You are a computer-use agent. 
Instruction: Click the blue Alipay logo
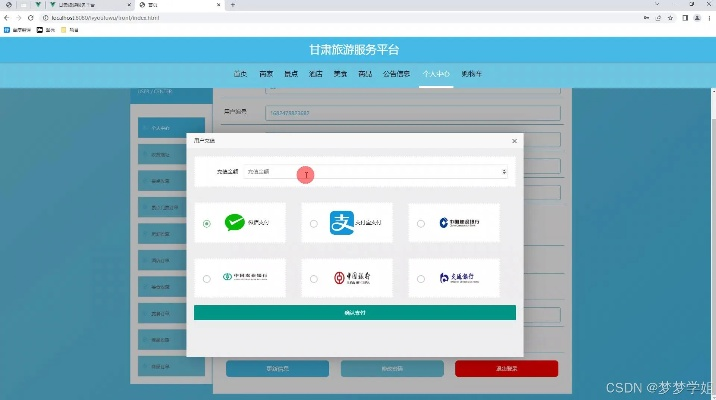(x=342, y=223)
